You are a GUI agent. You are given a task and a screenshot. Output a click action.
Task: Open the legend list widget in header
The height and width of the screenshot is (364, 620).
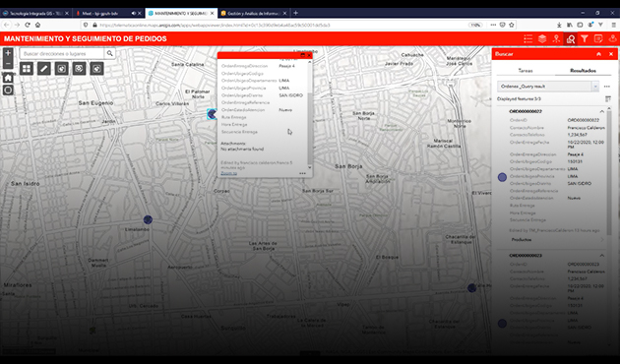click(x=527, y=38)
